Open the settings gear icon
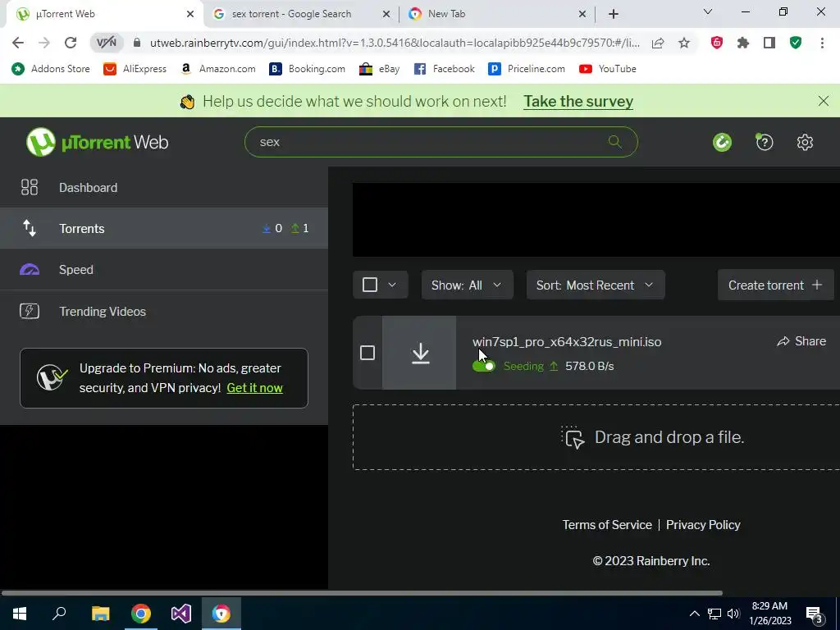The height and width of the screenshot is (630, 840). 805,142
